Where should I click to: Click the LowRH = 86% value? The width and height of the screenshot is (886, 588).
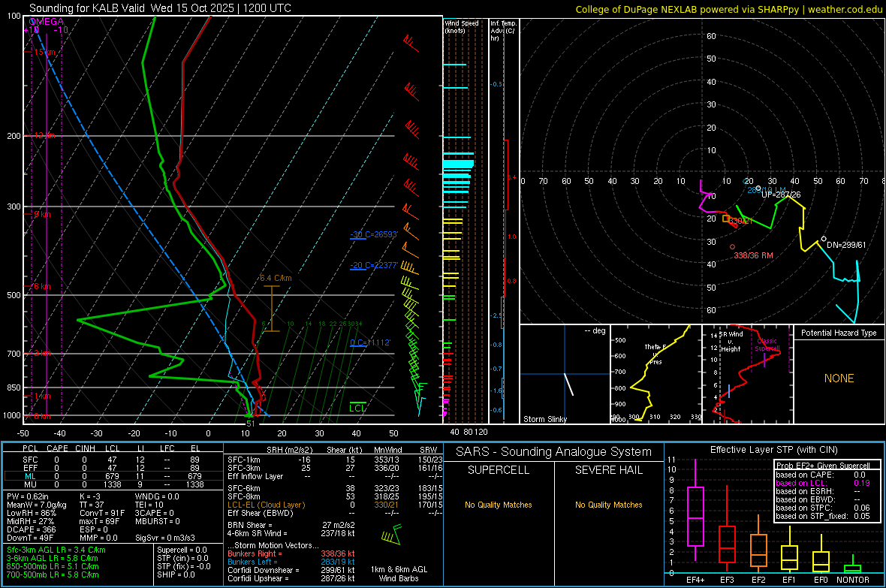coord(32,514)
